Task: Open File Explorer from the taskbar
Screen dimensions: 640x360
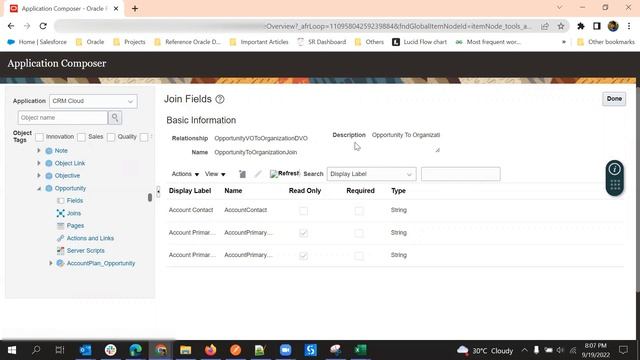Action: pos(186,350)
